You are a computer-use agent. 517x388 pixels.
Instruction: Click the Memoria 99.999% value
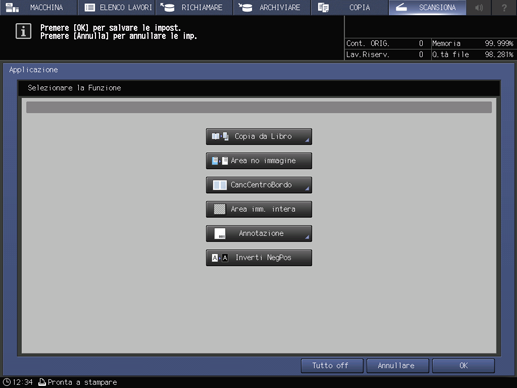point(499,43)
